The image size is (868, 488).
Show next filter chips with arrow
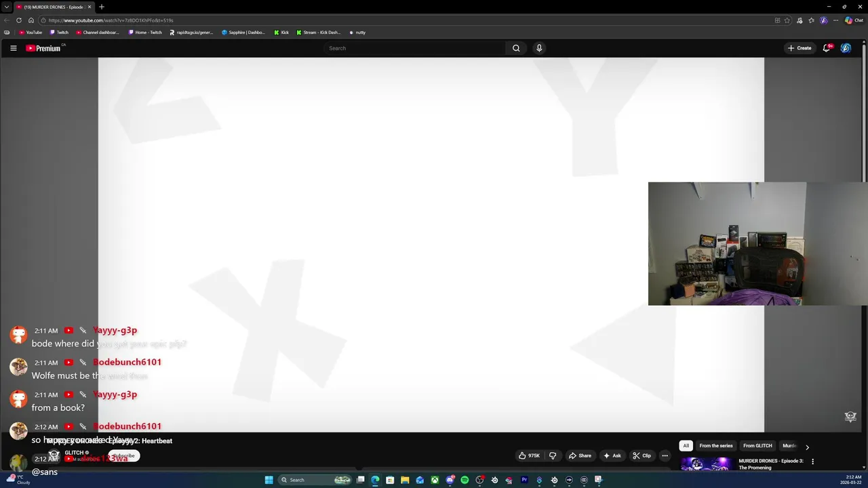[x=807, y=447]
